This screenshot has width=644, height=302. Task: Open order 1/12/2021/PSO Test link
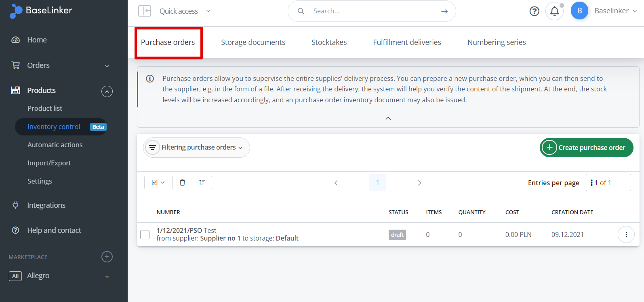pyautogui.click(x=186, y=230)
